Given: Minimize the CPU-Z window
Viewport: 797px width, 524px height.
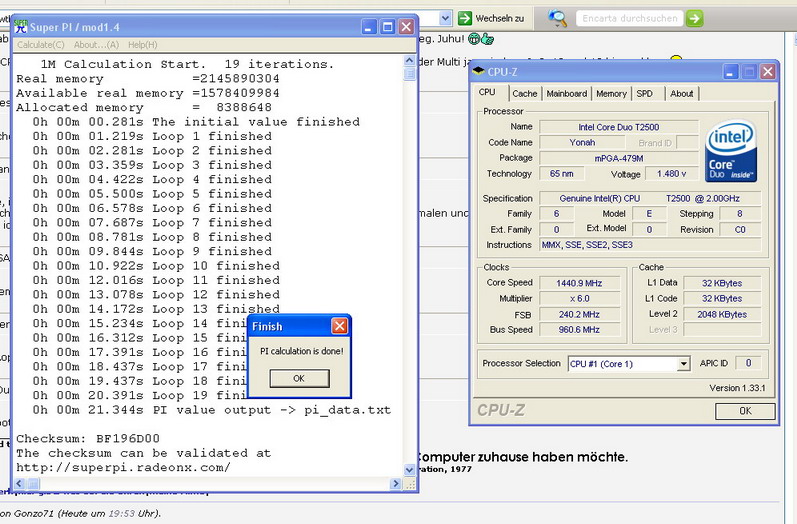Looking at the screenshot, I should pos(730,72).
